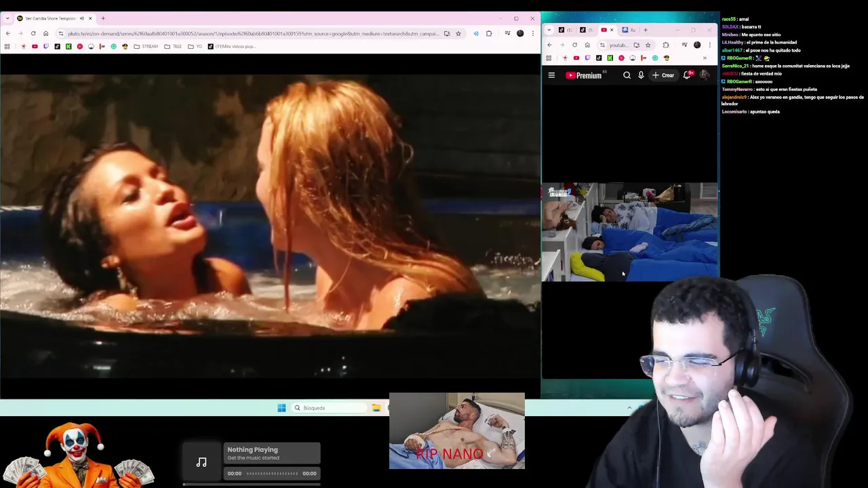The width and height of the screenshot is (868, 488).
Task: Open media controls in the Pluto TV window
Action: tap(507, 33)
